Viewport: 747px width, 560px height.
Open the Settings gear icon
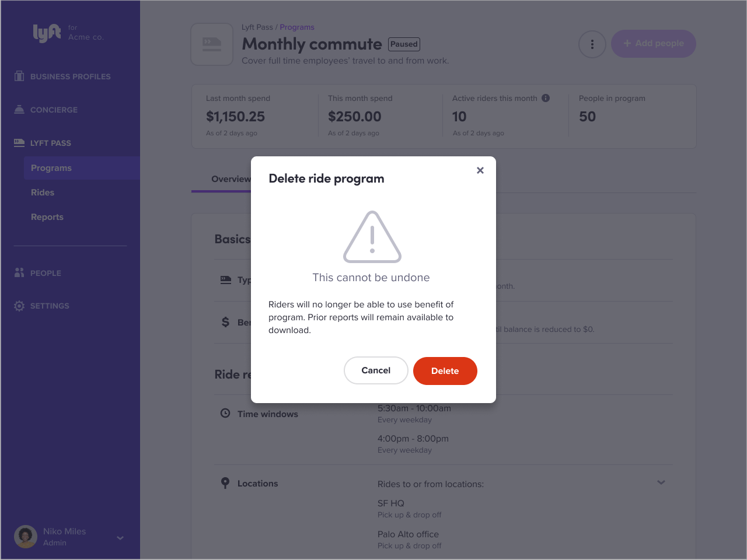pyautogui.click(x=19, y=306)
